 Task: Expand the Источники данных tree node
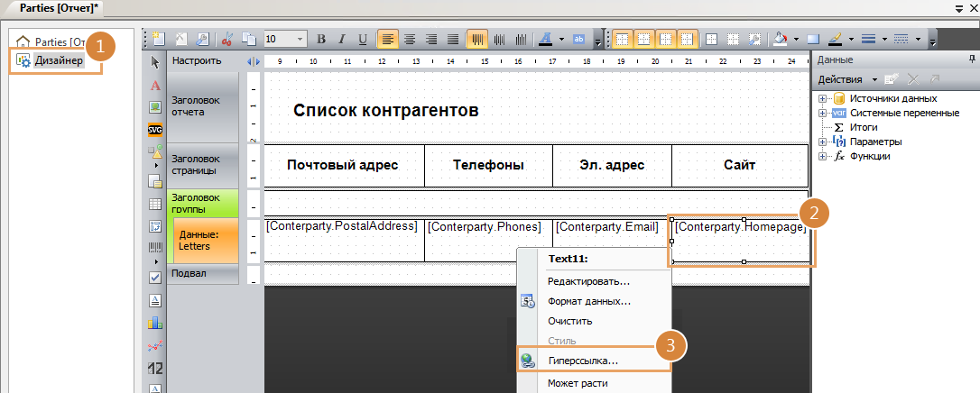point(822,98)
